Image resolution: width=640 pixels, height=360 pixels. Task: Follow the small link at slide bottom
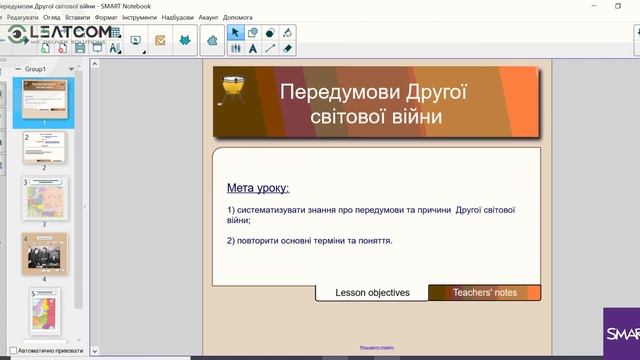click(x=377, y=348)
